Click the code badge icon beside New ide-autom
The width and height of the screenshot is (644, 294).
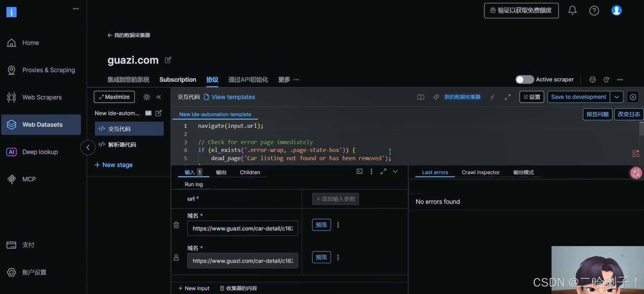point(149,113)
